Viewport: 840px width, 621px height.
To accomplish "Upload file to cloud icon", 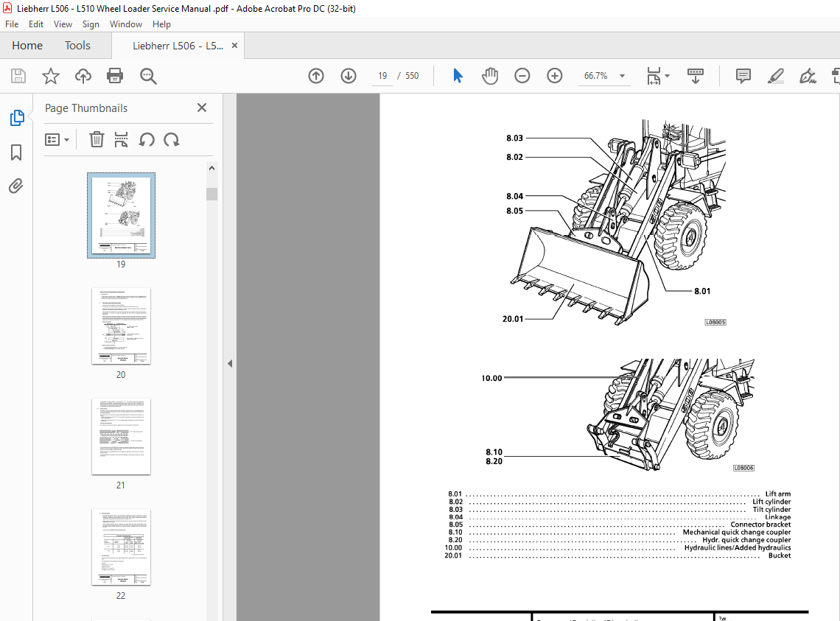I will (83, 76).
